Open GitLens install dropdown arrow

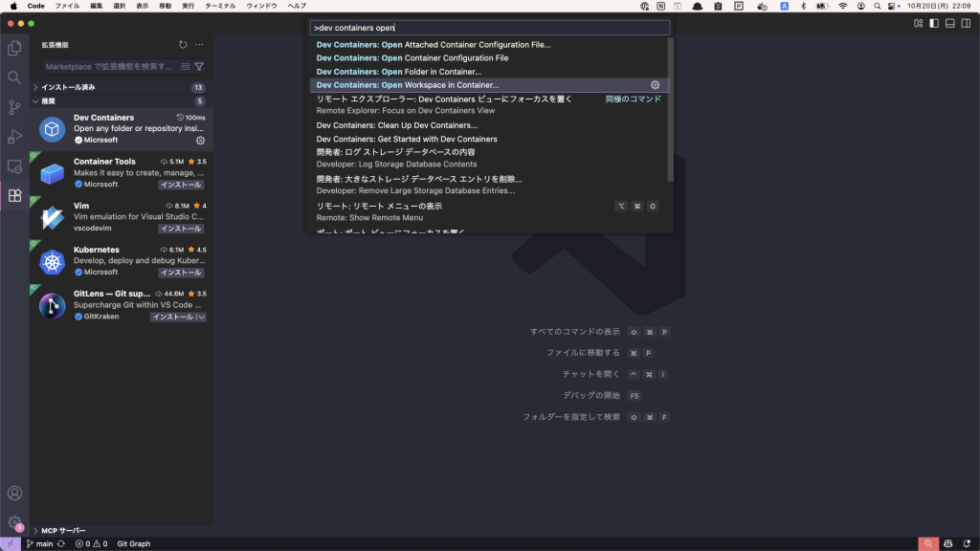click(x=201, y=317)
